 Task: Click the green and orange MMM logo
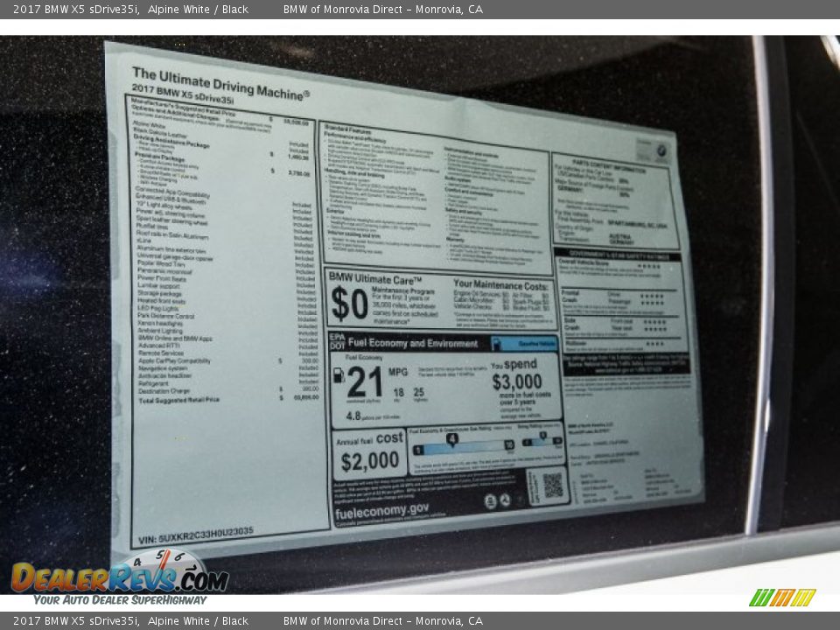(x=782, y=598)
